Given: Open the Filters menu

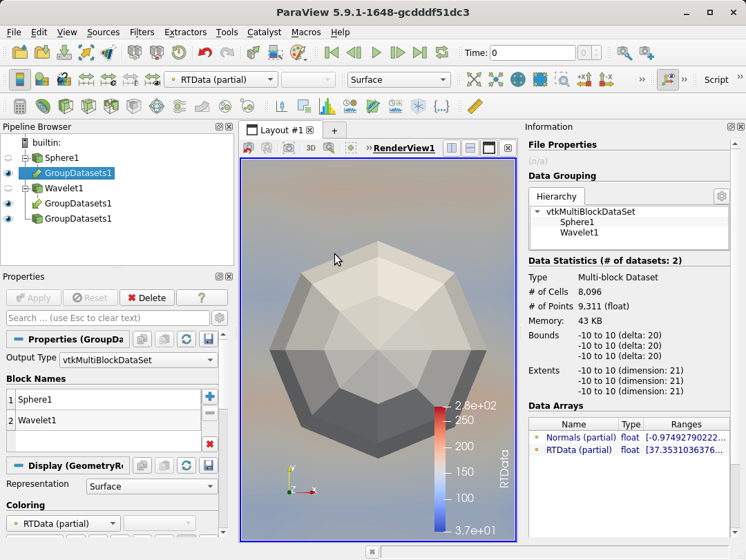Looking at the screenshot, I should 142,32.
